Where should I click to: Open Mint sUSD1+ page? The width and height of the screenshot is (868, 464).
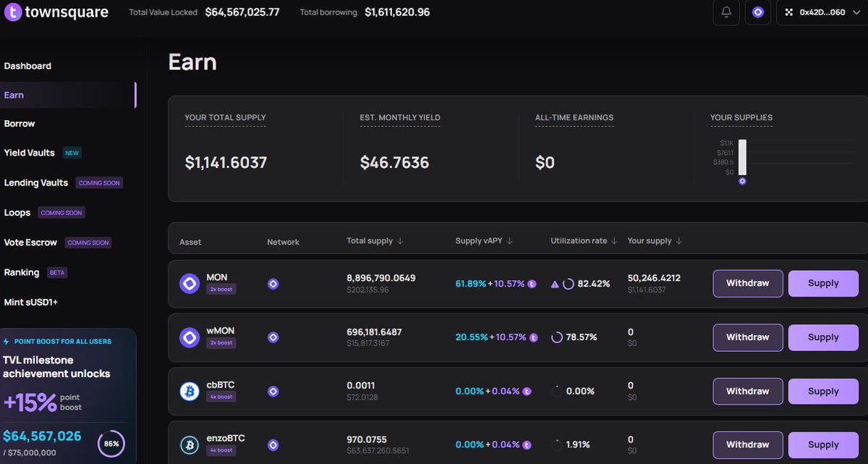click(x=30, y=302)
